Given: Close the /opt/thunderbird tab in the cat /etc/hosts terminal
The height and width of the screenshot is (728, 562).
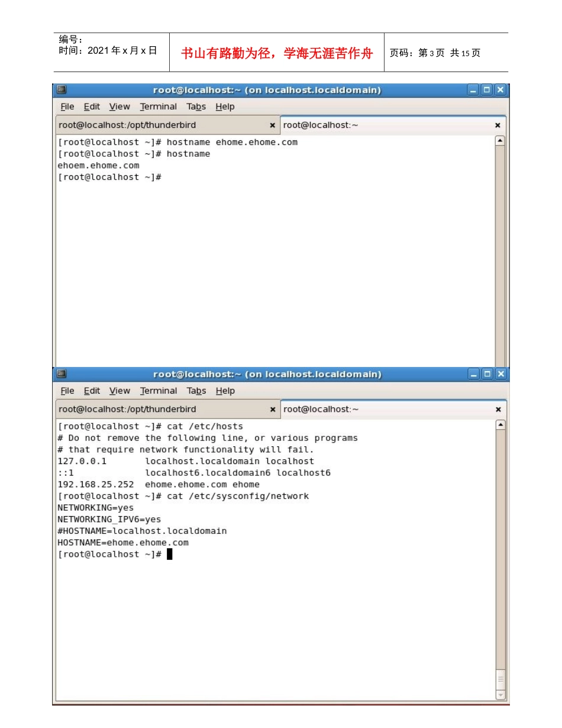Looking at the screenshot, I should 272,410.
